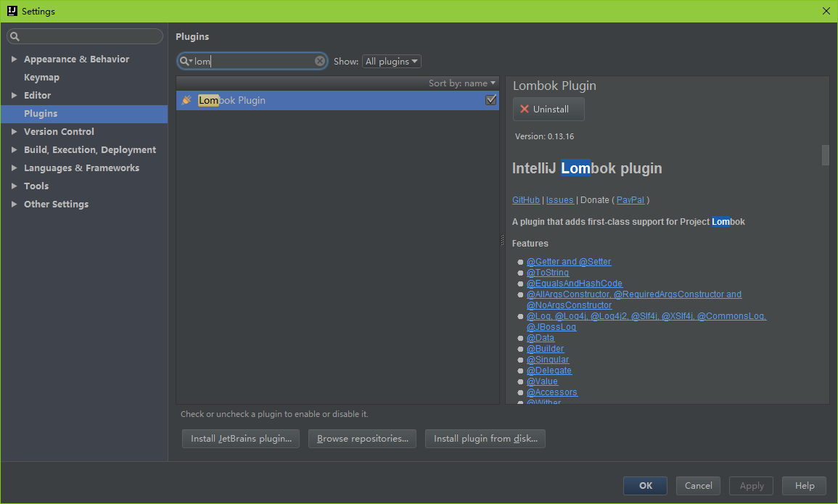Expand Appearance & Behavior settings
Image resolution: width=838 pixels, height=504 pixels.
pos(15,59)
